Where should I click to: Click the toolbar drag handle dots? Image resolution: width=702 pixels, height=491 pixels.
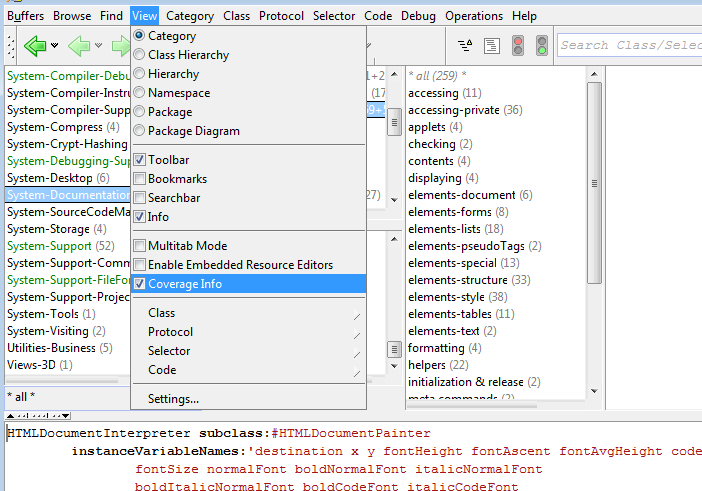11,45
